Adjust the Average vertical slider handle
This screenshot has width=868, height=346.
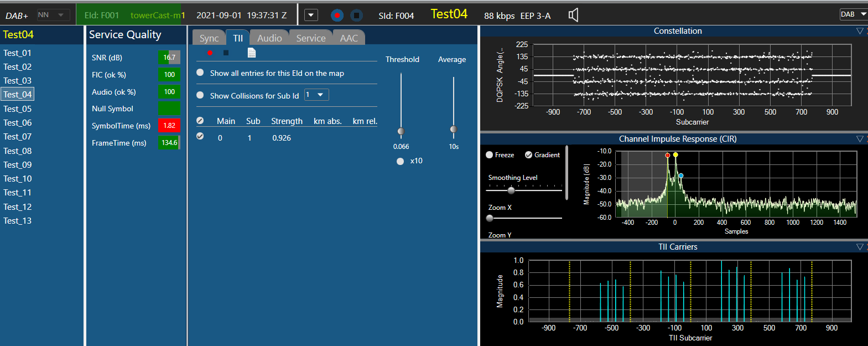454,130
